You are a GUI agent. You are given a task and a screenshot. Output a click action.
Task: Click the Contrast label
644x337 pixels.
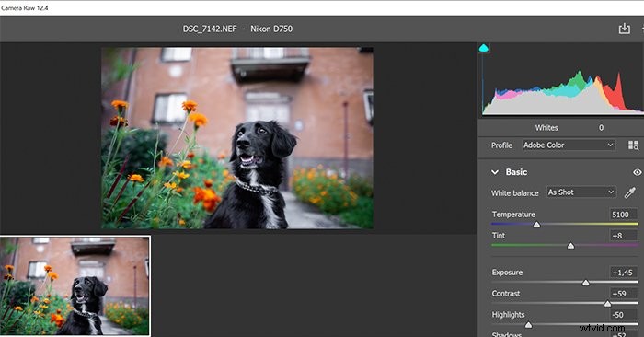pos(506,294)
